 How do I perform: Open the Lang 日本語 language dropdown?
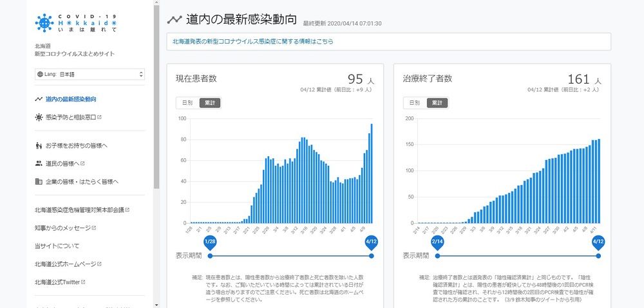90,74
